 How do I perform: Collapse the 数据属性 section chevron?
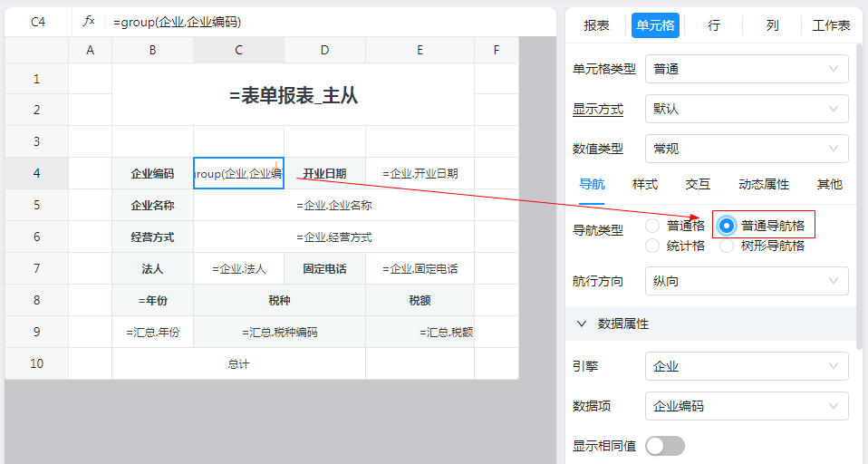(x=581, y=324)
